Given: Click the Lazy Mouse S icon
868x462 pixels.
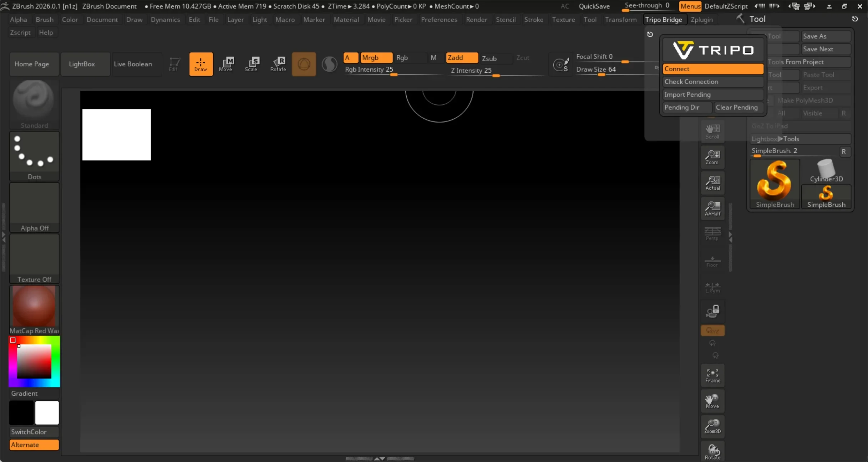Looking at the screenshot, I should pos(561,64).
